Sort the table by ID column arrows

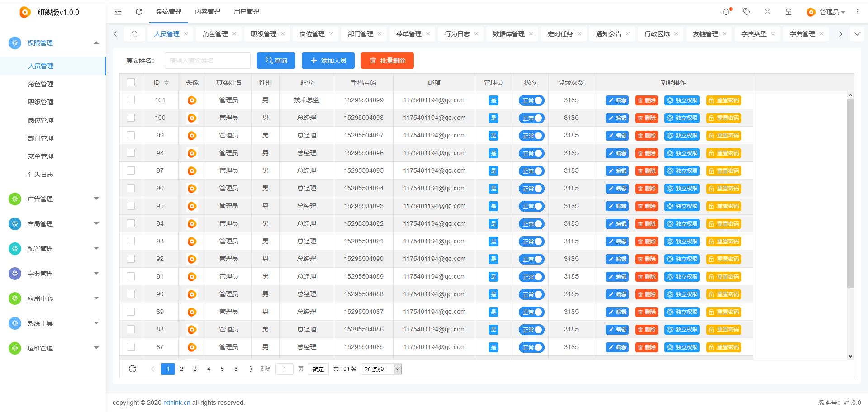pyautogui.click(x=166, y=82)
